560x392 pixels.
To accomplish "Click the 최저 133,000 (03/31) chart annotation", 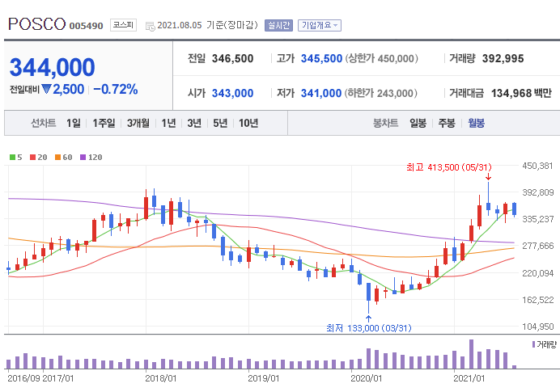I will click(368, 328).
